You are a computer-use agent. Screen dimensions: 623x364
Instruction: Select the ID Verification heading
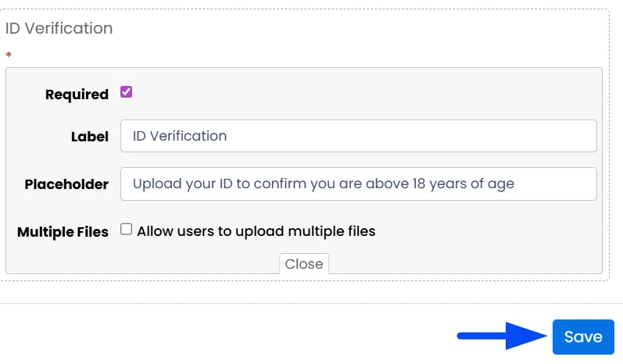(x=59, y=28)
